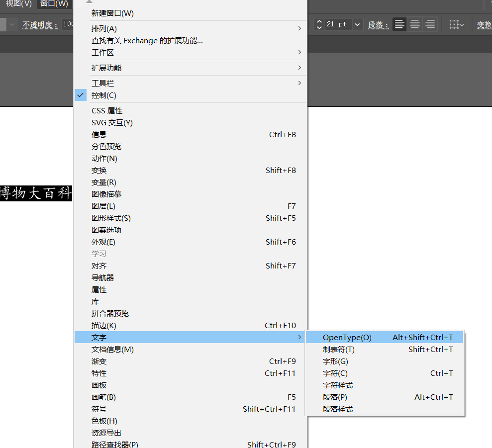Open the 画板 panel
492x448 pixels.
190,385
